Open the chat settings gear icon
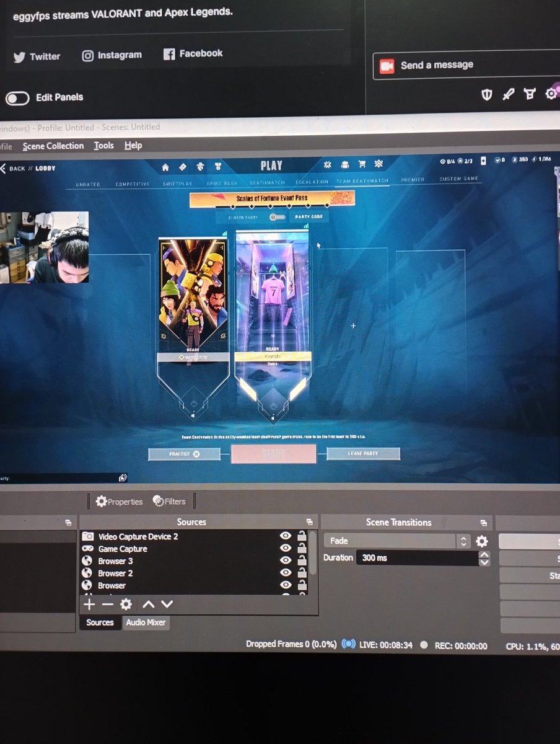The width and height of the screenshot is (560, 744). coord(551,94)
